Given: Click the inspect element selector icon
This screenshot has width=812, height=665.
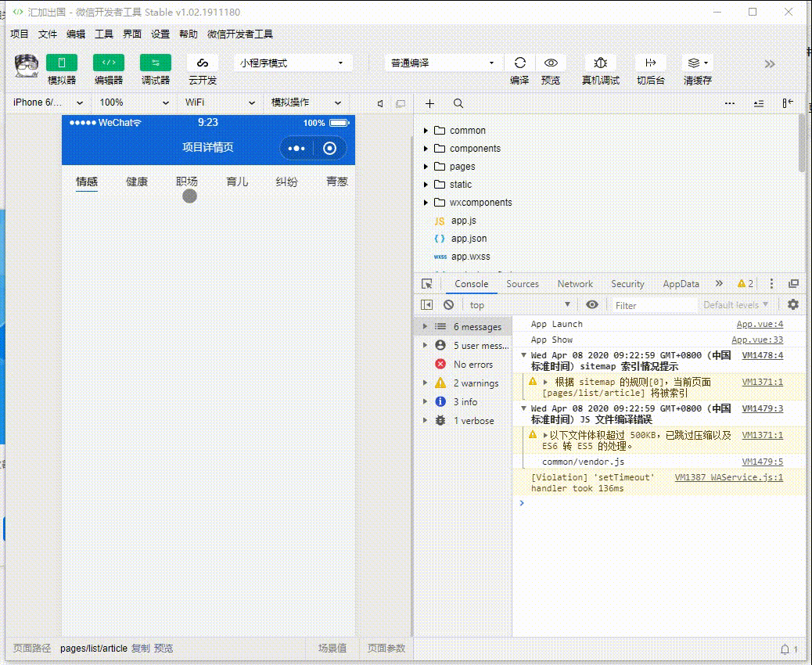Looking at the screenshot, I should pos(426,284).
